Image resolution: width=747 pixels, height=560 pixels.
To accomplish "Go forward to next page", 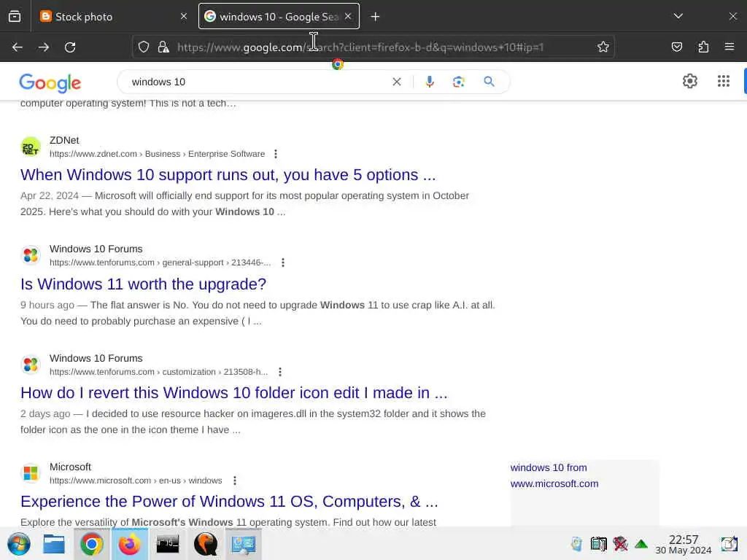I will tap(44, 47).
